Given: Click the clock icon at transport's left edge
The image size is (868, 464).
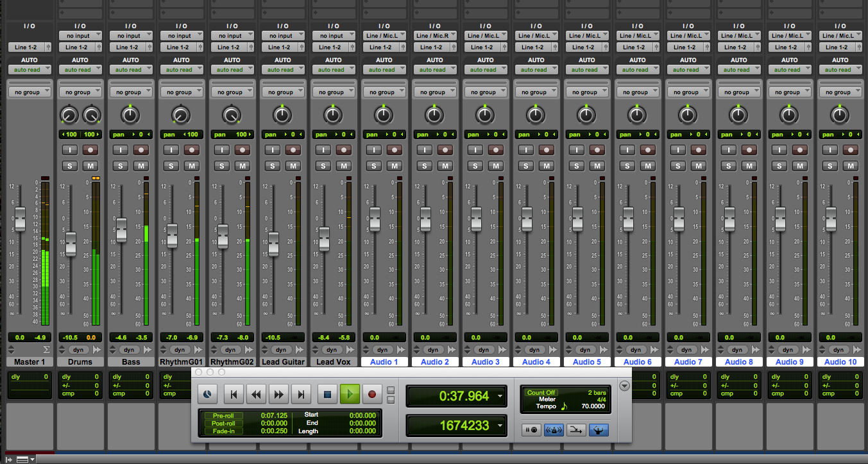Looking at the screenshot, I should (x=208, y=394).
